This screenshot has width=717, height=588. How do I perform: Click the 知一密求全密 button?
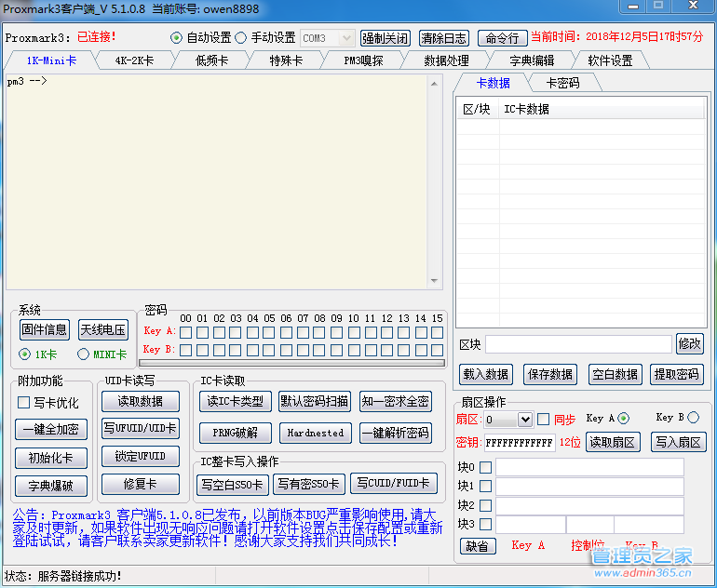[x=396, y=402]
